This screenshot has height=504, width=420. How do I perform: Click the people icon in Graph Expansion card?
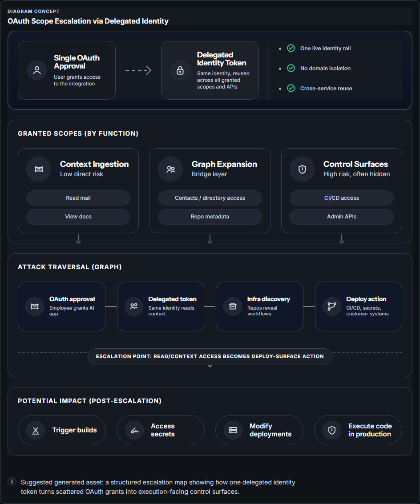[x=170, y=169]
